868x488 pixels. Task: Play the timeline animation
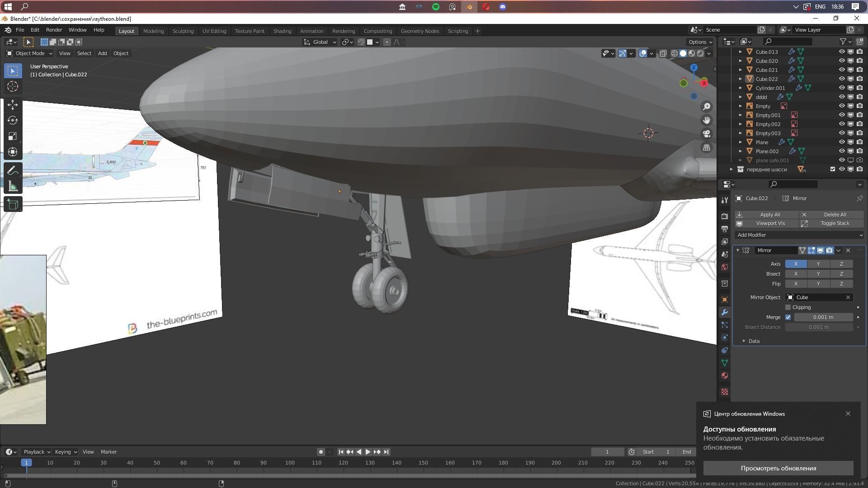click(368, 452)
